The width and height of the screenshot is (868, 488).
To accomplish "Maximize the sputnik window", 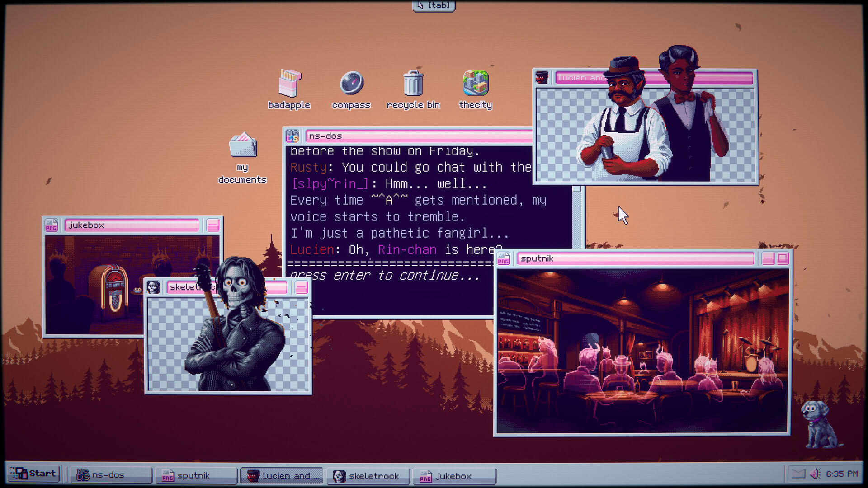I will coord(783,258).
